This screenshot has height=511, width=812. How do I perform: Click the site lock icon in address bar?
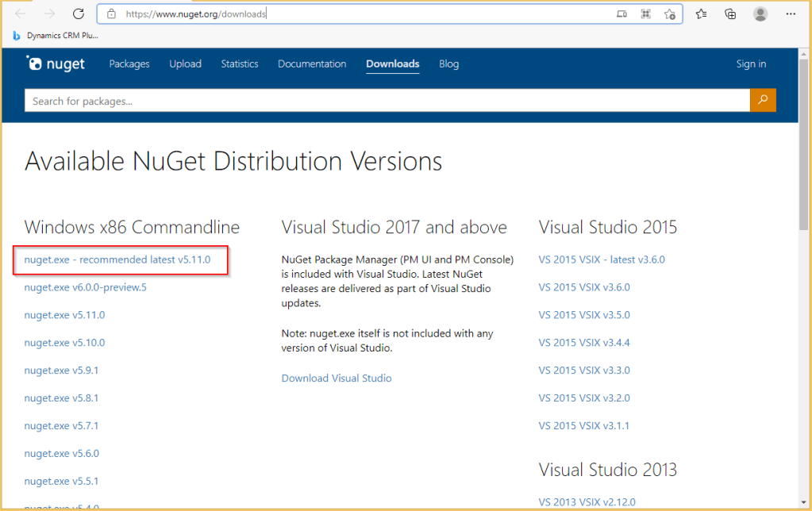click(x=111, y=13)
